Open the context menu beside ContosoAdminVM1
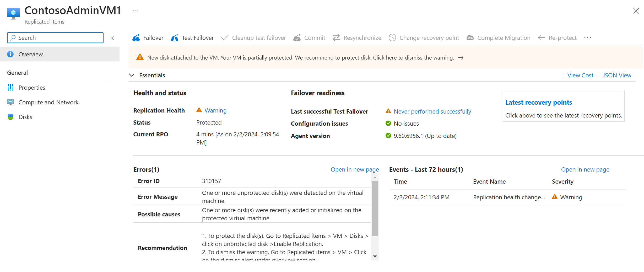644x272 pixels. click(136, 10)
